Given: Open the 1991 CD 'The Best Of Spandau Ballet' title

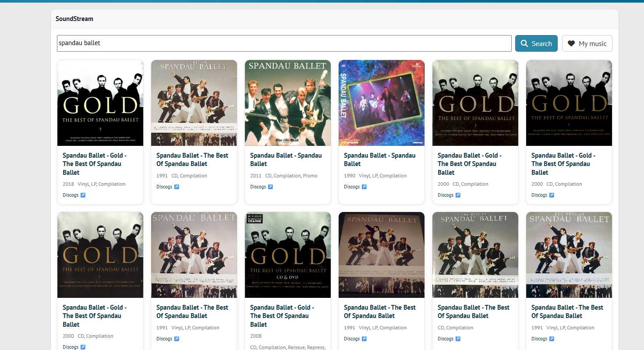Looking at the screenshot, I should [x=192, y=159].
